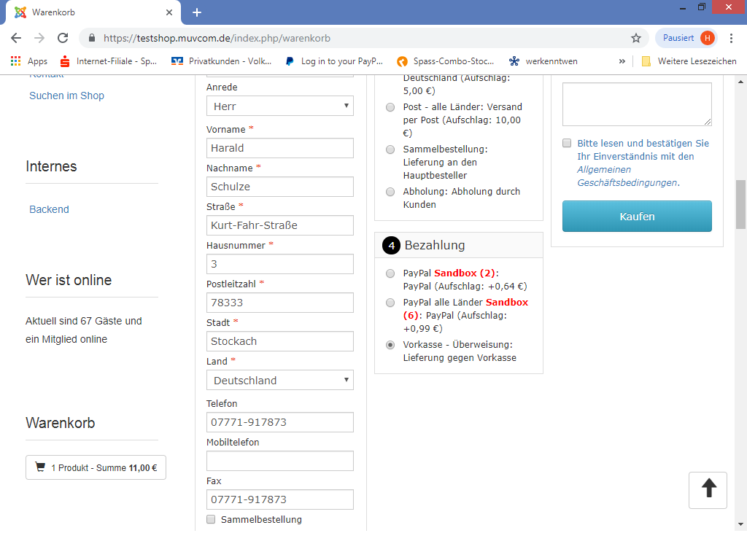Image resolution: width=747 pixels, height=560 pixels.
Task: Open the Weitere Lesezeichen bookmarks folder
Action: point(689,61)
